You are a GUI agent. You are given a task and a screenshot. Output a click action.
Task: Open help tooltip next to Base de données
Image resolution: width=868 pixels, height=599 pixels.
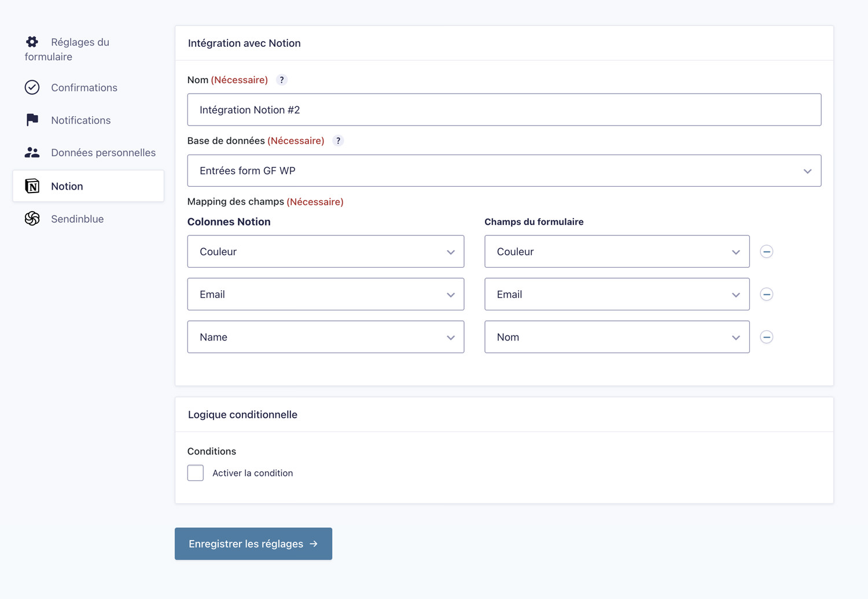click(x=339, y=140)
